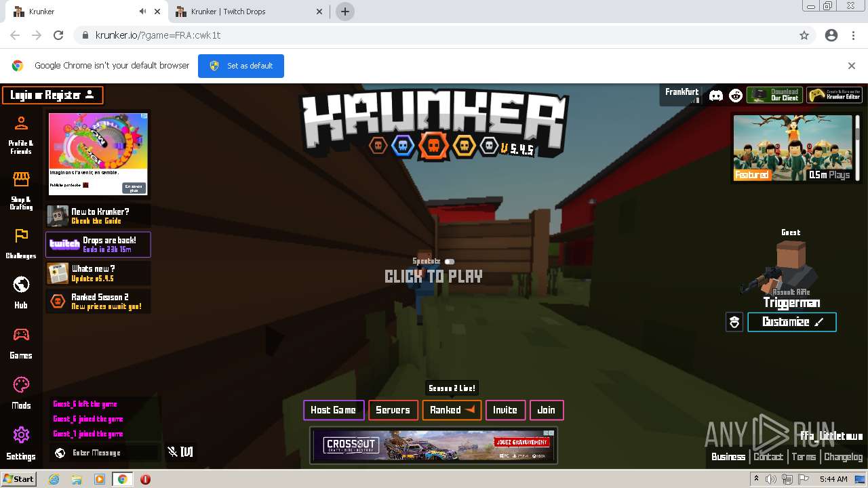
Task: Open the Featured game thumbnail
Action: (x=793, y=148)
